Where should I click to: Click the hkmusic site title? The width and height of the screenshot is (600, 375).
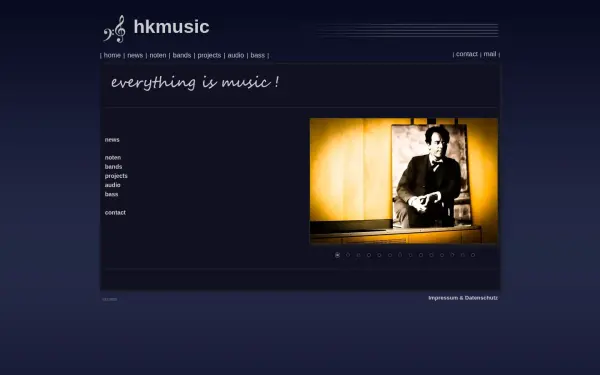[x=171, y=27]
